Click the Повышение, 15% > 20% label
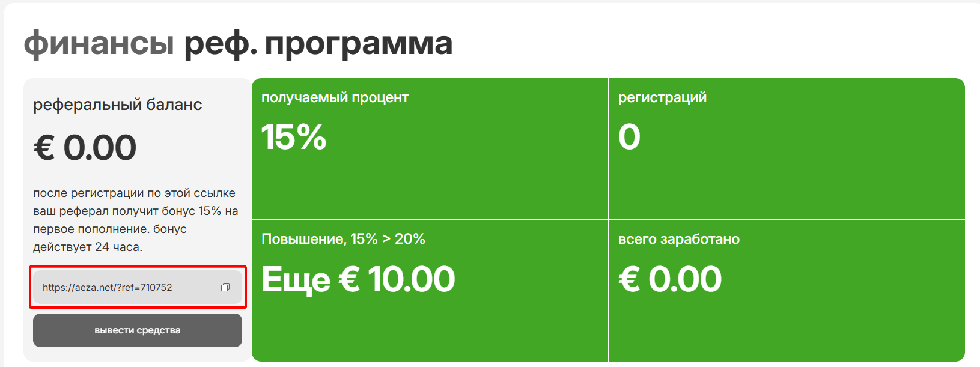This screenshot has width=980, height=367. click(x=343, y=239)
